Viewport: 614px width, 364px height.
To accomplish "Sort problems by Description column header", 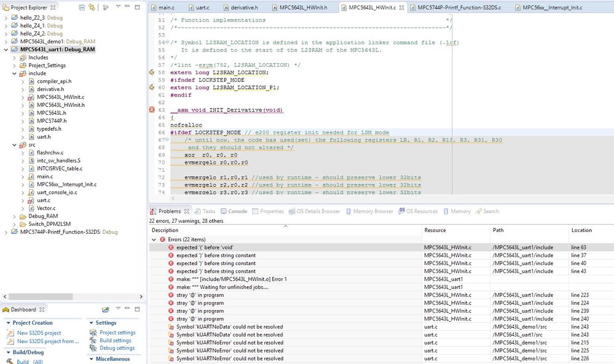I will [x=285, y=230].
